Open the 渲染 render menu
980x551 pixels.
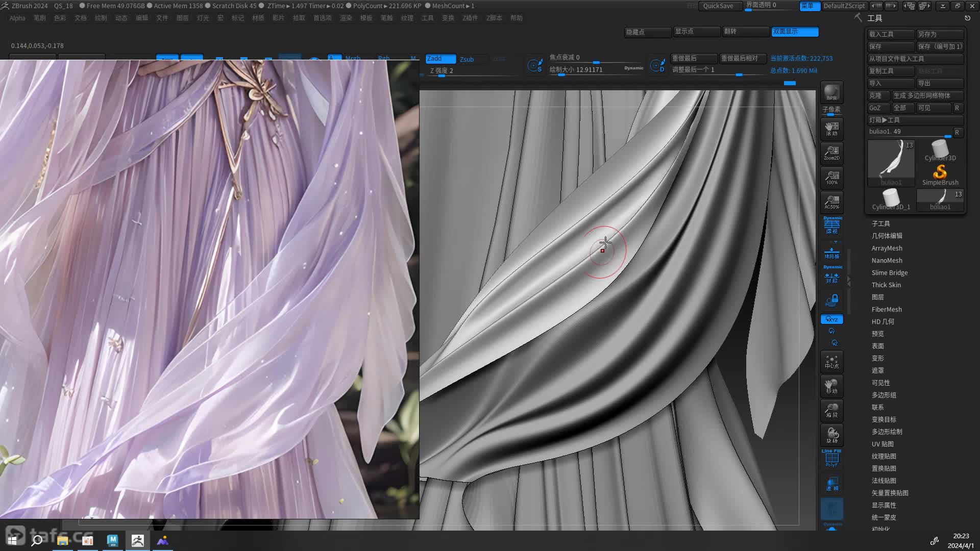[x=346, y=18]
